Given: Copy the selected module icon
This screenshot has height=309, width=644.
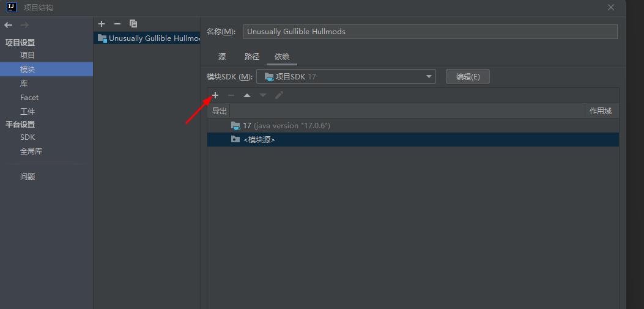Looking at the screenshot, I should (133, 24).
